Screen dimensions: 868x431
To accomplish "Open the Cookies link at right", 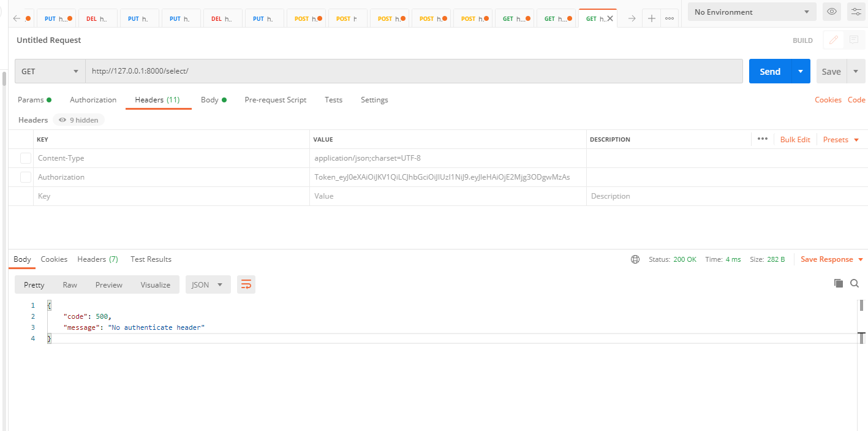I will [828, 100].
